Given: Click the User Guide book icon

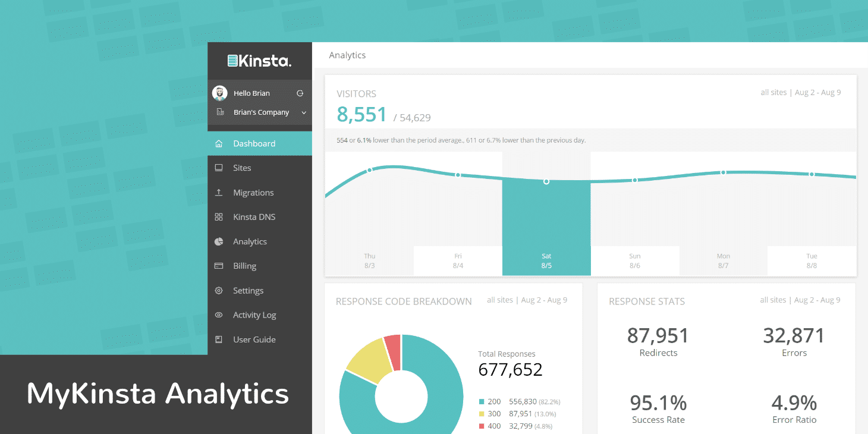Looking at the screenshot, I should pyautogui.click(x=219, y=339).
